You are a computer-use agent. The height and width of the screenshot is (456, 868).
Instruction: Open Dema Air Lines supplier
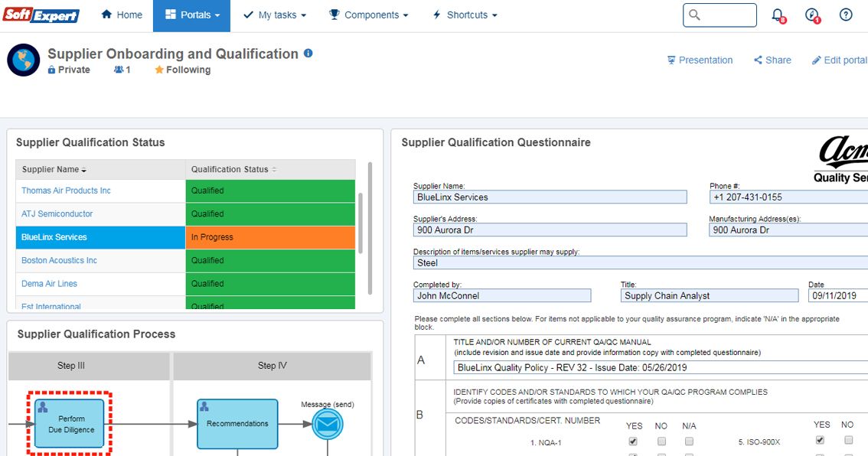(x=49, y=283)
